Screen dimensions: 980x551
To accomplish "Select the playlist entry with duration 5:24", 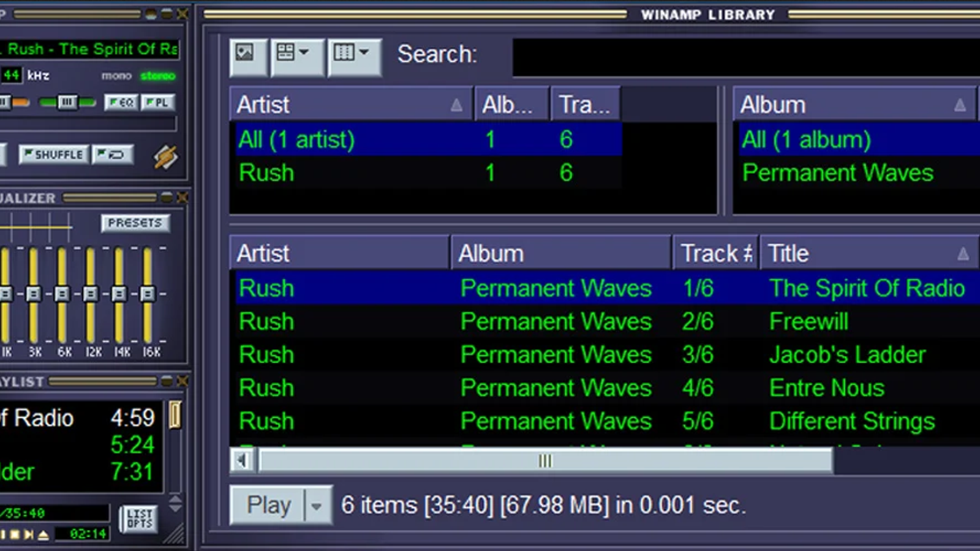I will click(x=81, y=444).
